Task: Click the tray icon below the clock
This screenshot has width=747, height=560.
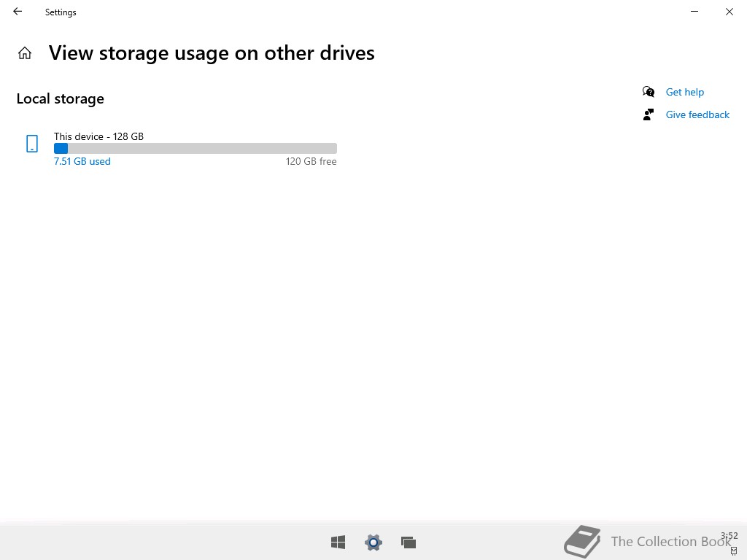Action: point(734,551)
